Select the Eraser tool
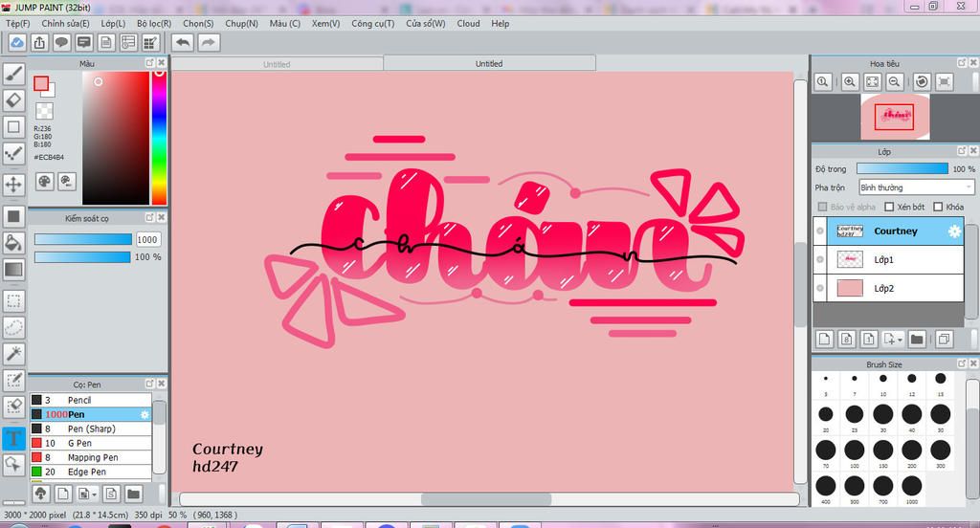This screenshot has width=980, height=528. tap(13, 100)
